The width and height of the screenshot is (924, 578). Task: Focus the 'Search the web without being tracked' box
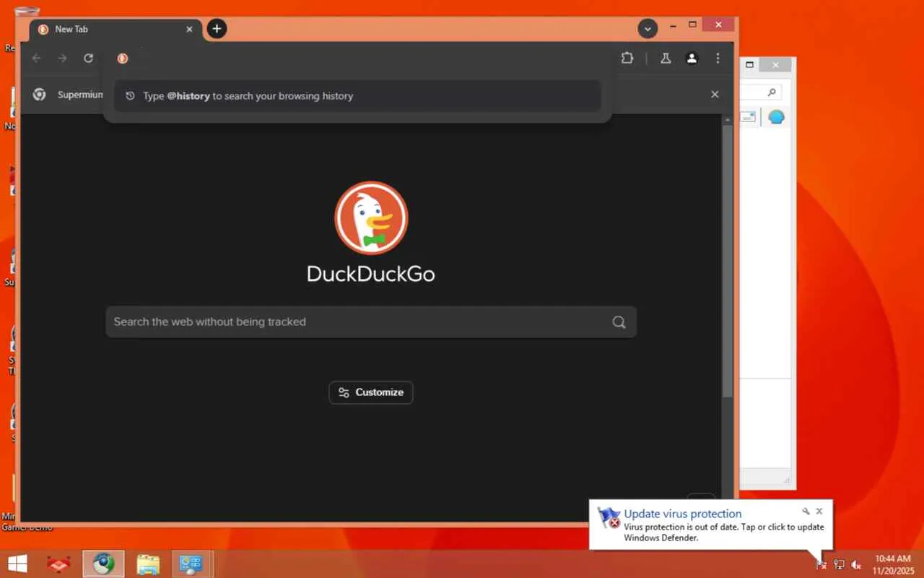pyautogui.click(x=371, y=322)
